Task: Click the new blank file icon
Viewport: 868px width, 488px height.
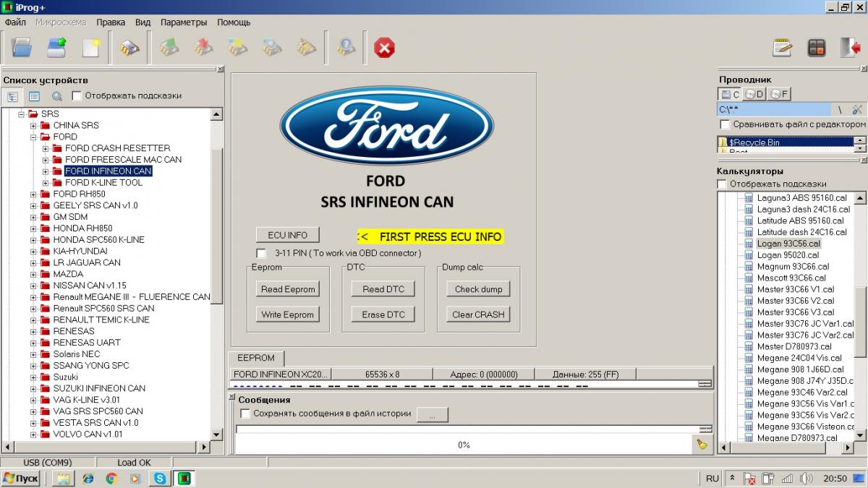Action: [x=91, y=48]
